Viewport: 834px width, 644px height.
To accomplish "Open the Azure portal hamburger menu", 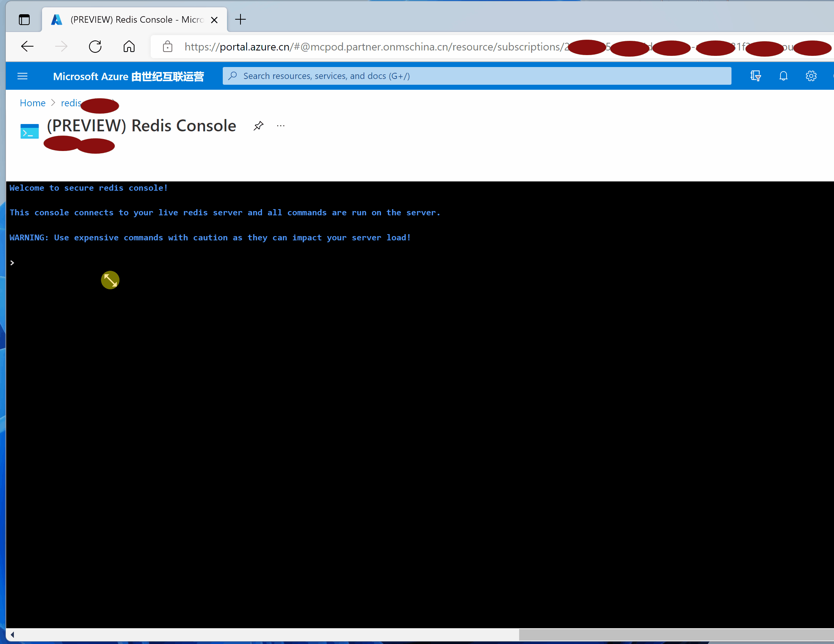I will [x=22, y=76].
